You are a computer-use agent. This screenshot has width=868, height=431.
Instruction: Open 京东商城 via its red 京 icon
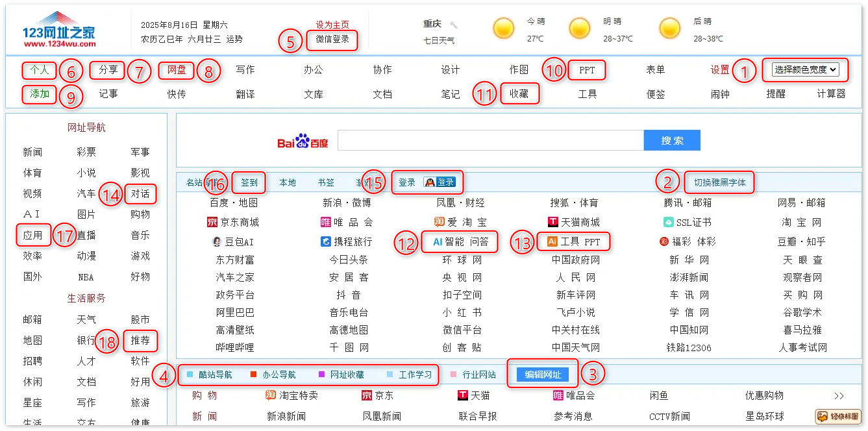(212, 223)
